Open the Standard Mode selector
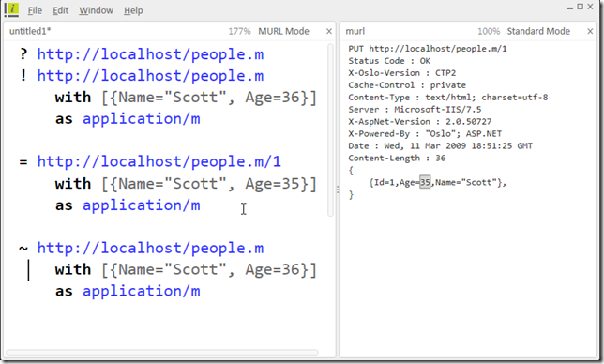 point(538,31)
